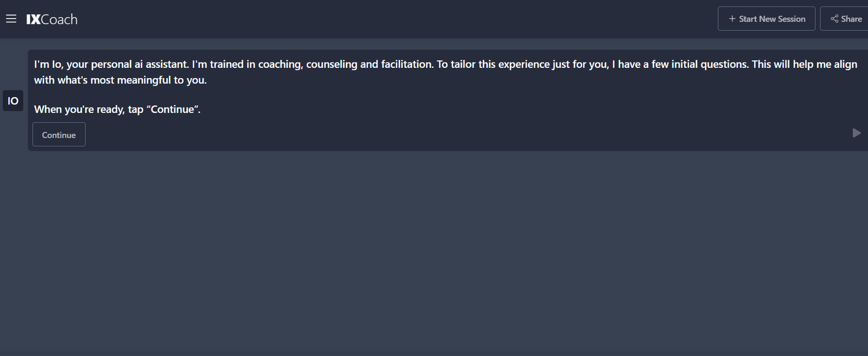This screenshot has height=356, width=868.
Task: Click the quoted word "Continue" in the message
Action: [172, 109]
